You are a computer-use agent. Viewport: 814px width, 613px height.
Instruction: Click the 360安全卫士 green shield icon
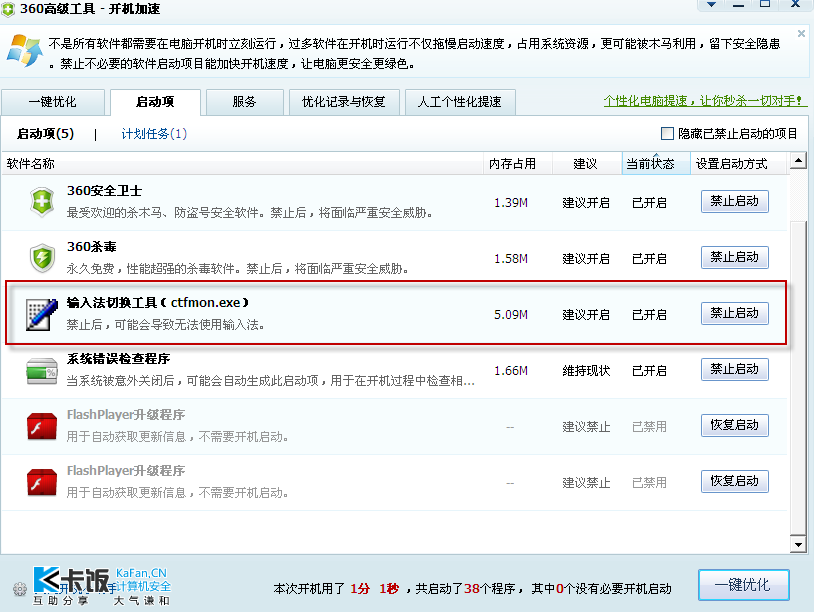point(42,201)
